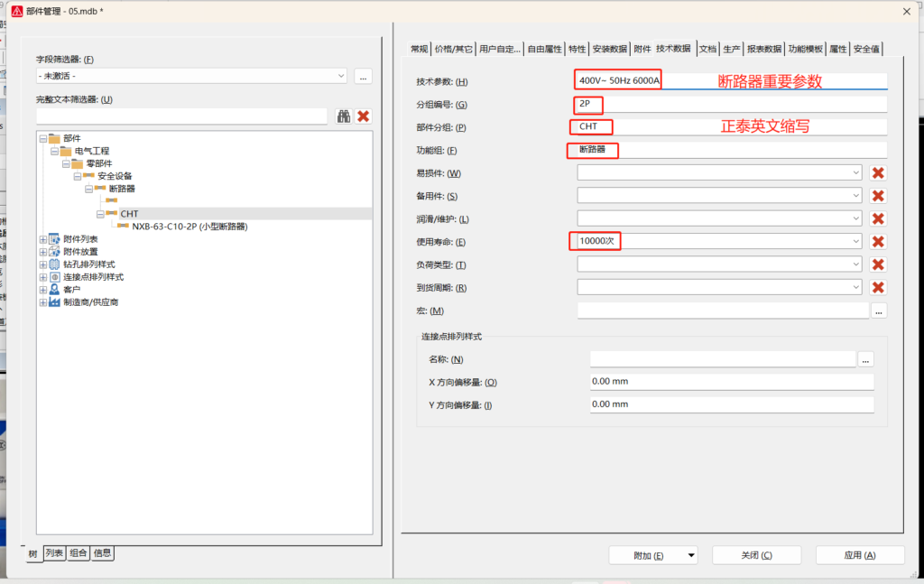This screenshot has height=584, width=924.
Task: Select NXB-63-C10-2P part in tree
Action: 189,227
